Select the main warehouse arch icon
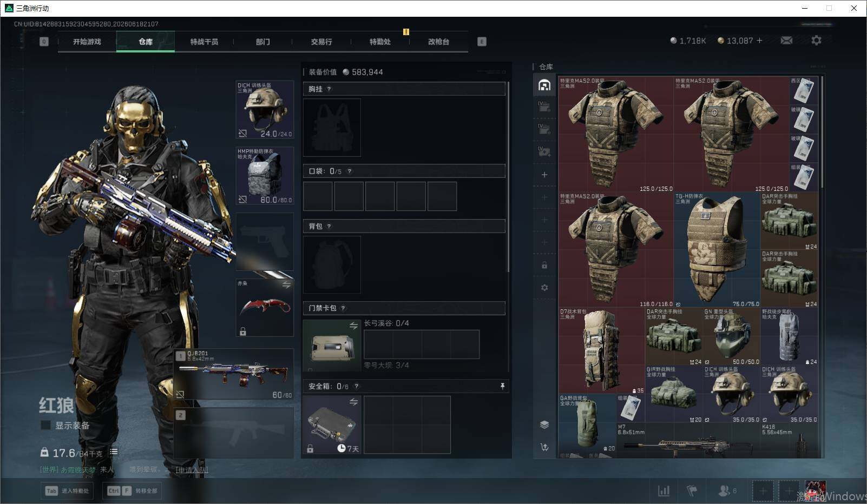Image resolution: width=867 pixels, height=504 pixels. 544,85
